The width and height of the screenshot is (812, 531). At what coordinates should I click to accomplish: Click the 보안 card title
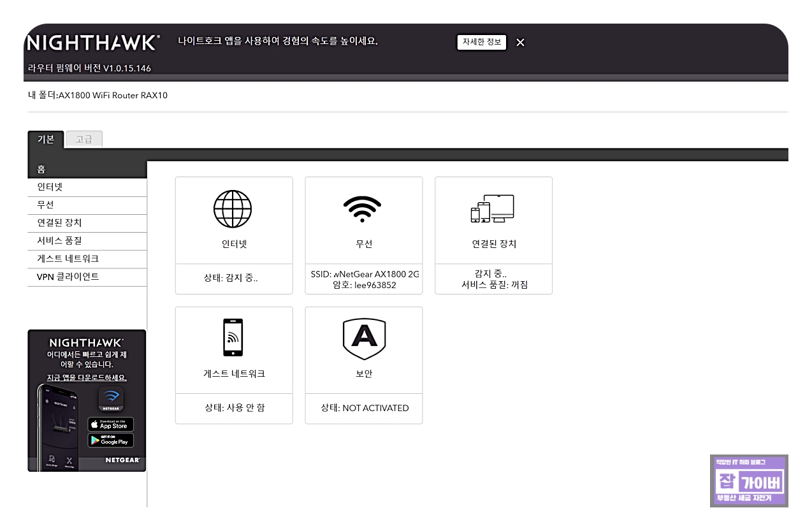tap(364, 374)
